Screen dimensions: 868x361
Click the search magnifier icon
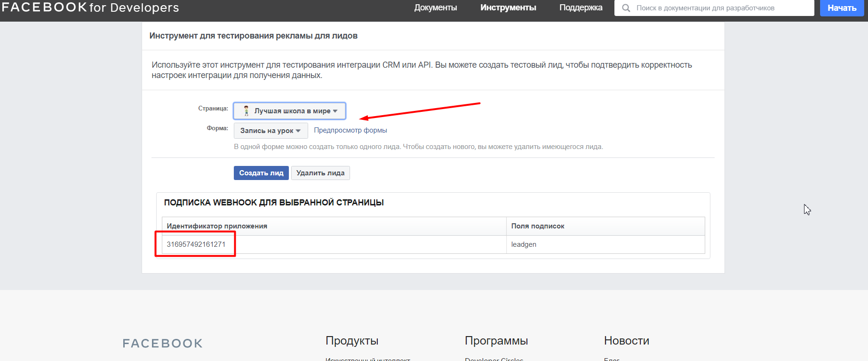[626, 8]
